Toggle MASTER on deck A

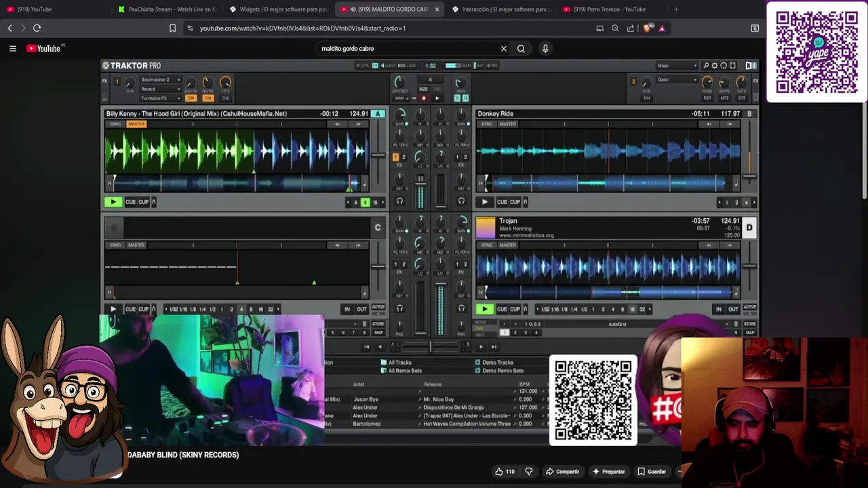coord(136,124)
